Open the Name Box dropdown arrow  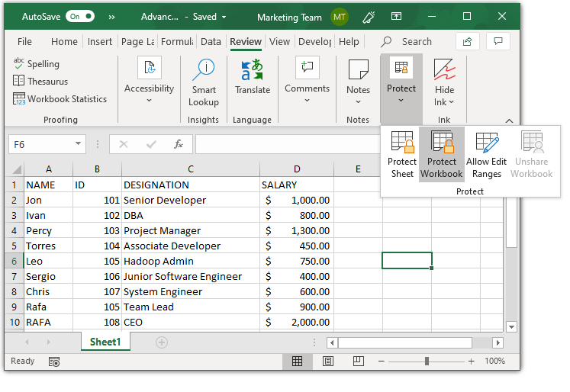point(79,144)
